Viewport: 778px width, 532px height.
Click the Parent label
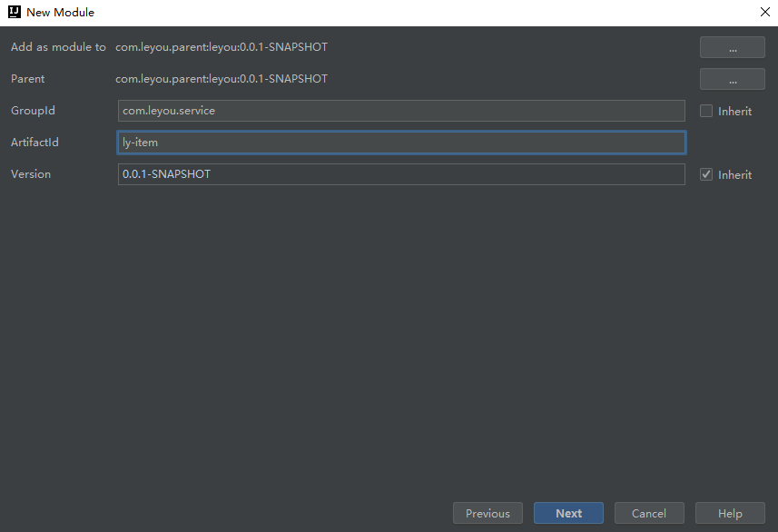point(28,78)
